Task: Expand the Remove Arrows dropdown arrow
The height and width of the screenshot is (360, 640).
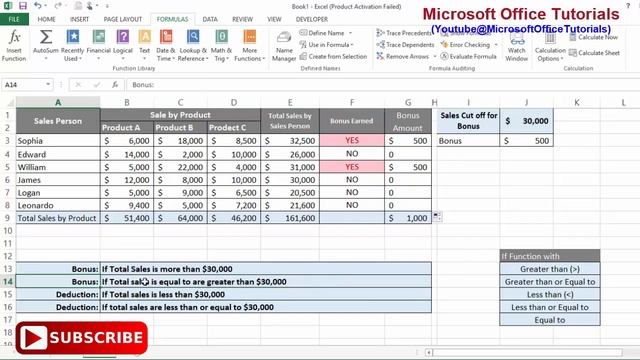Action: tap(435, 56)
